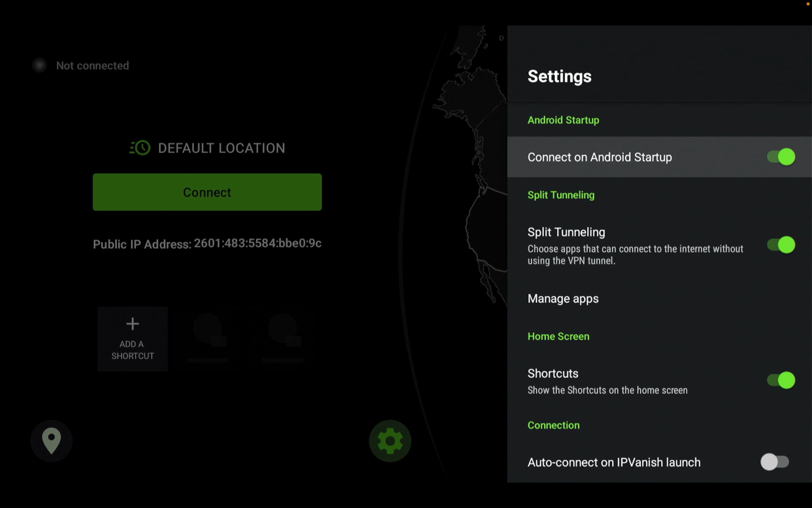Disable the Split Tunneling switch
The height and width of the screenshot is (508, 812).
click(x=781, y=245)
